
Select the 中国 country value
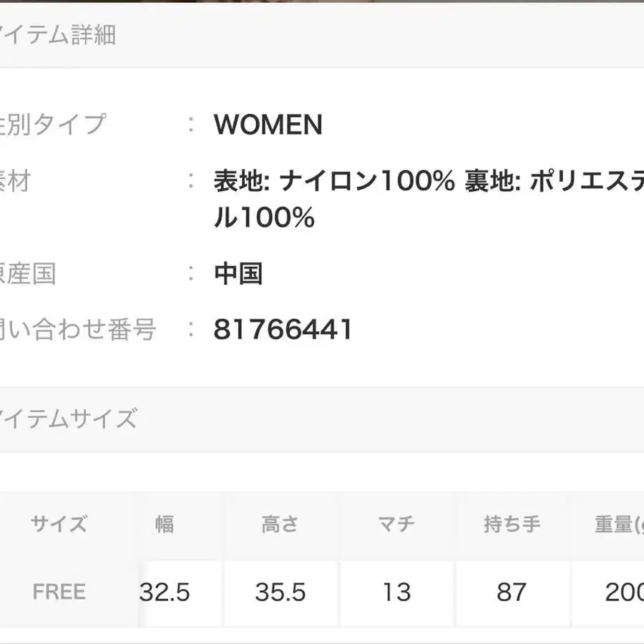(238, 273)
